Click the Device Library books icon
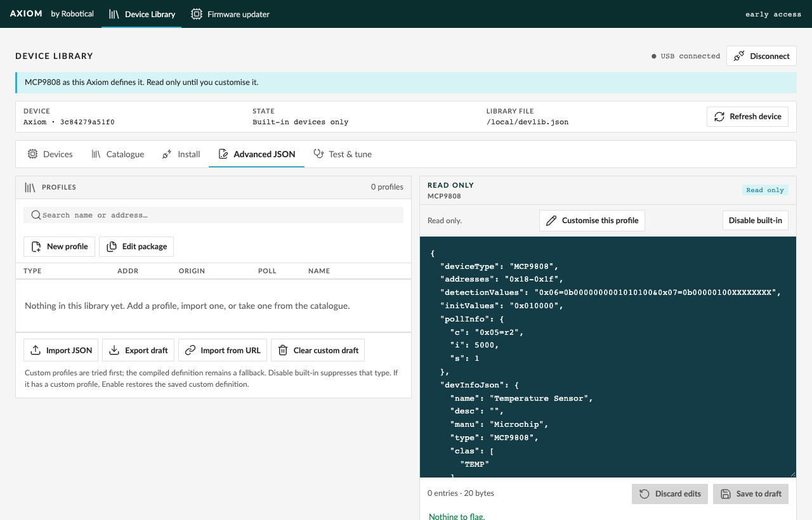This screenshot has width=812, height=520. click(114, 14)
